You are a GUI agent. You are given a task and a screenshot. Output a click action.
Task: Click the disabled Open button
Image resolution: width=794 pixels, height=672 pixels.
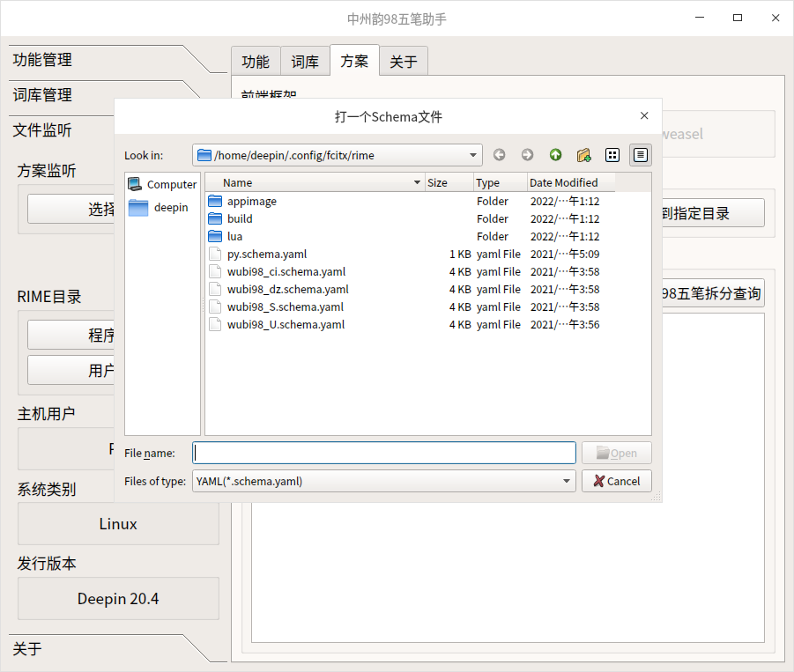616,452
